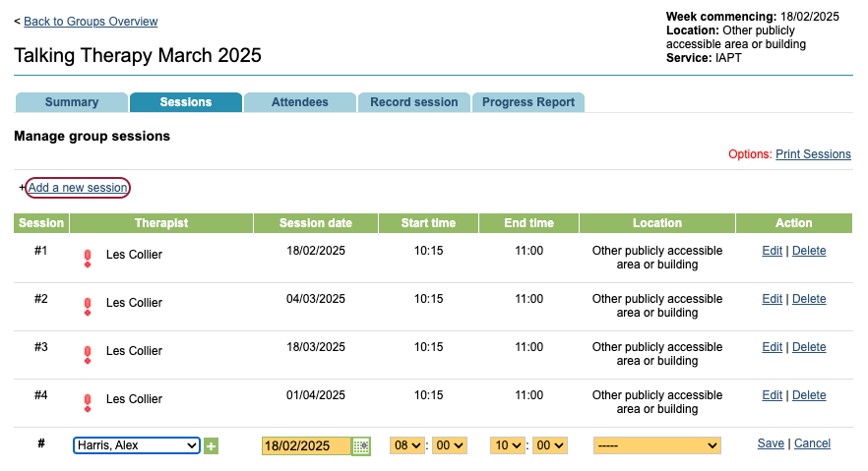Switch to the Summary tab
Viewport: 868px width, 471px height.
click(72, 102)
